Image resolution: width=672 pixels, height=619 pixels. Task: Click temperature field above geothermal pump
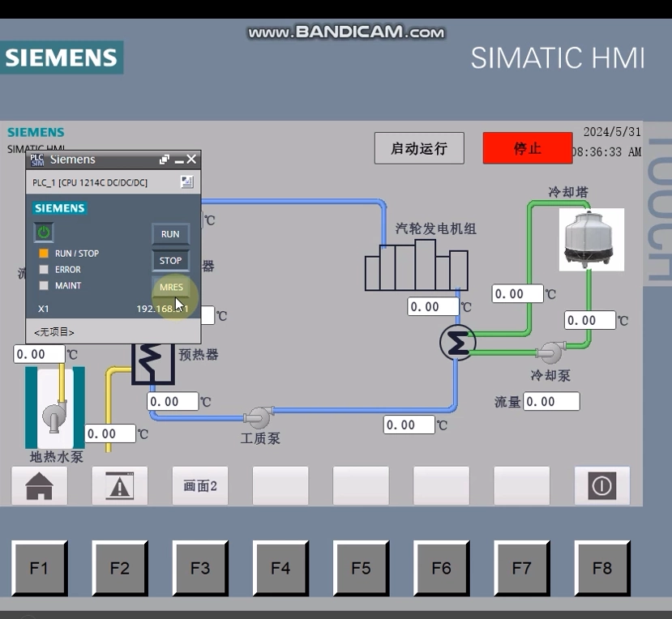pyautogui.click(x=40, y=354)
